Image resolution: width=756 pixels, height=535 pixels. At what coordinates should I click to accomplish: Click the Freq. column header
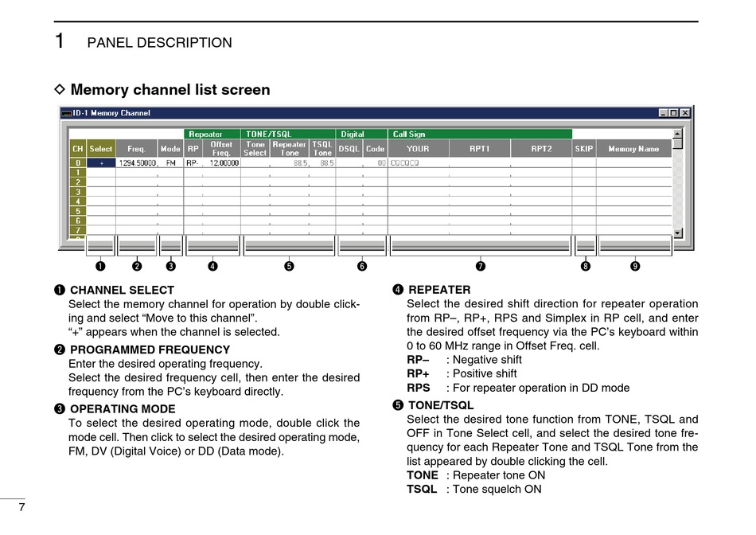pyautogui.click(x=136, y=149)
